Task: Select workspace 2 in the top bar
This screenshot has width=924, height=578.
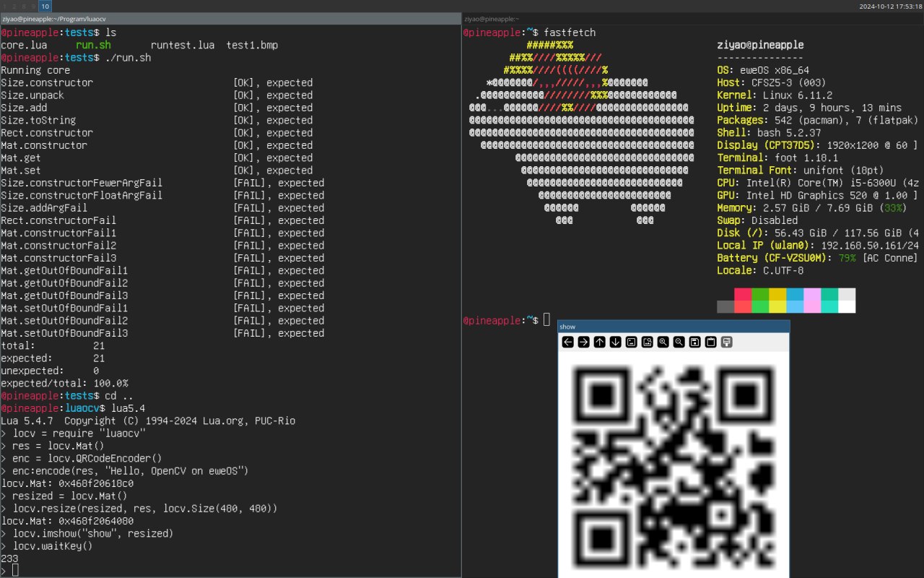Action: 13,6
